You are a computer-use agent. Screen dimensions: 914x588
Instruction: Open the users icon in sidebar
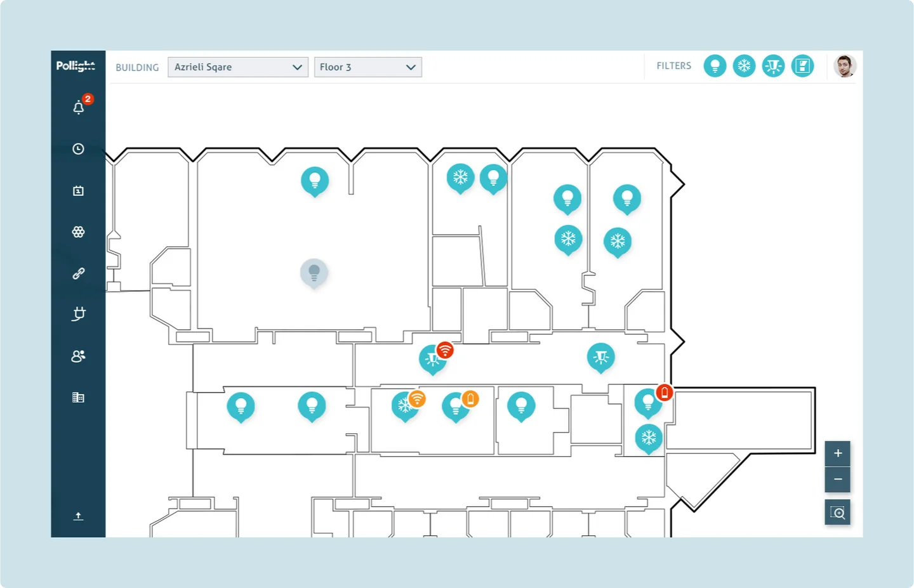click(x=78, y=356)
